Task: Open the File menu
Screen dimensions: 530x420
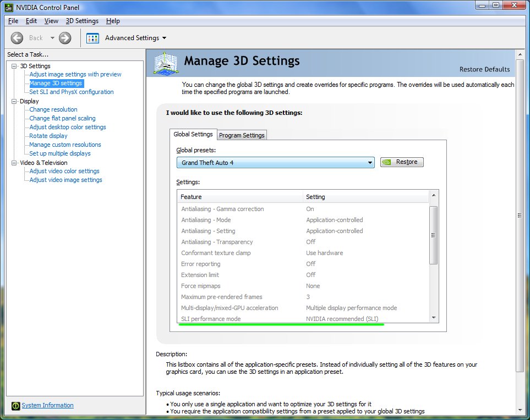Action: pyautogui.click(x=13, y=21)
